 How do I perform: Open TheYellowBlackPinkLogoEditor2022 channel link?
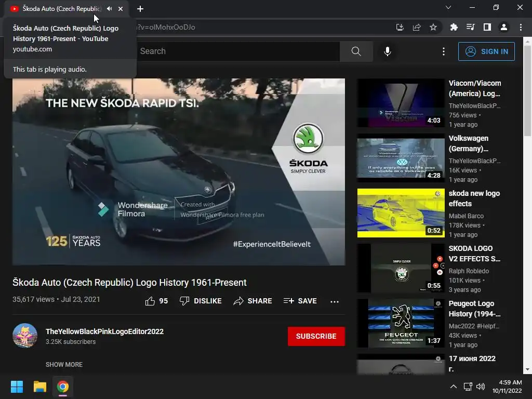click(x=104, y=331)
